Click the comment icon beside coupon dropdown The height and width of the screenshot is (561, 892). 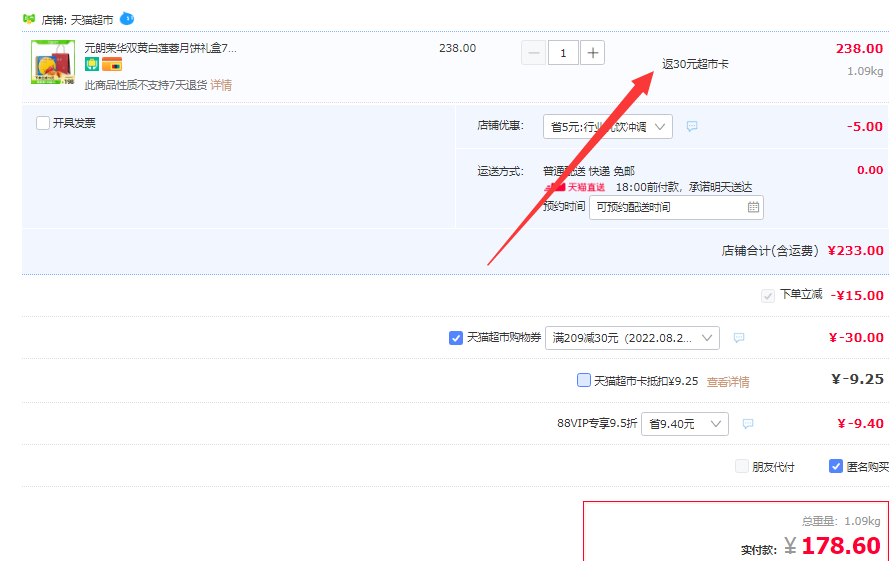(739, 338)
